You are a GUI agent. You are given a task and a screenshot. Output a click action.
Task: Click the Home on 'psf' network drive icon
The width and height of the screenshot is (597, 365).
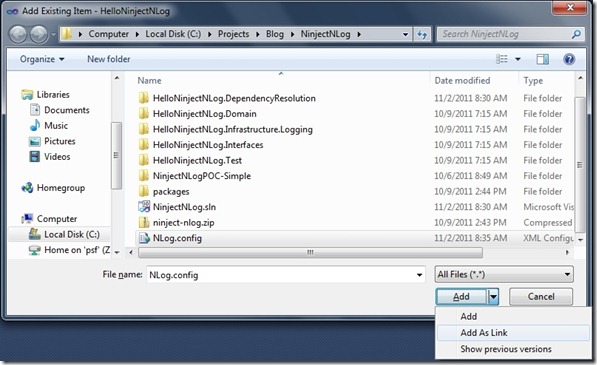point(35,250)
